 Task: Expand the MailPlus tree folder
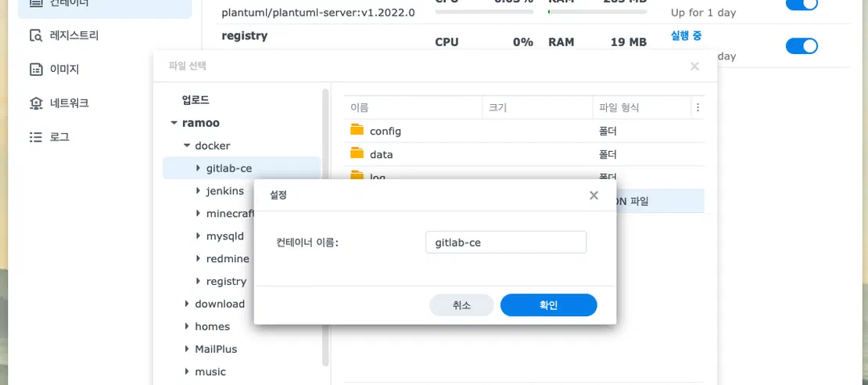pos(187,349)
